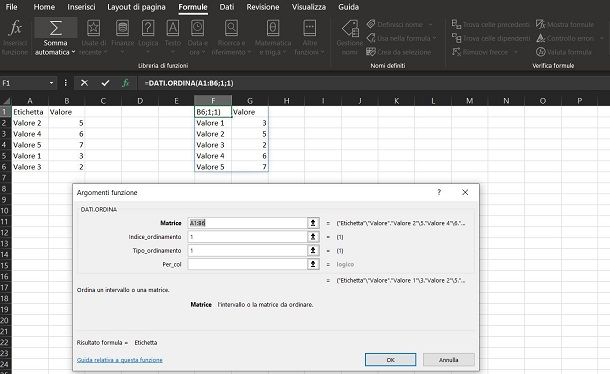Open the File tab
The image size is (610, 374).
point(11,7)
